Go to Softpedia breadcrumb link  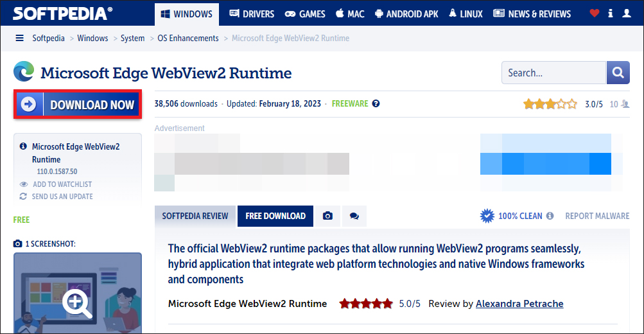coord(48,38)
